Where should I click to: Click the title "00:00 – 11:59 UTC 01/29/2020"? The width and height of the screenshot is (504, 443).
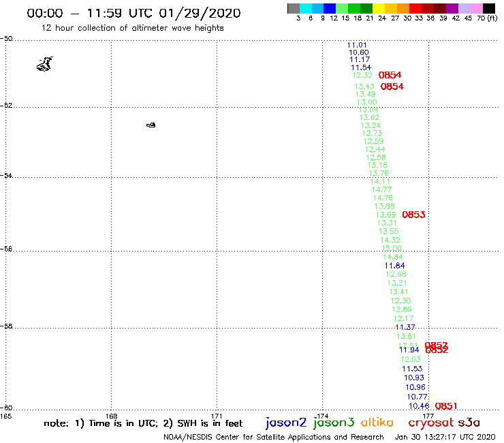tap(133, 13)
